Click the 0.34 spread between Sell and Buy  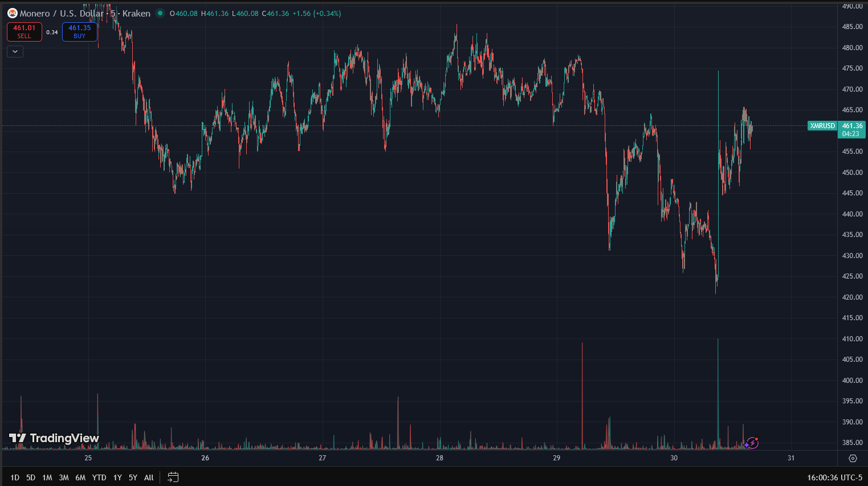pyautogui.click(x=52, y=32)
